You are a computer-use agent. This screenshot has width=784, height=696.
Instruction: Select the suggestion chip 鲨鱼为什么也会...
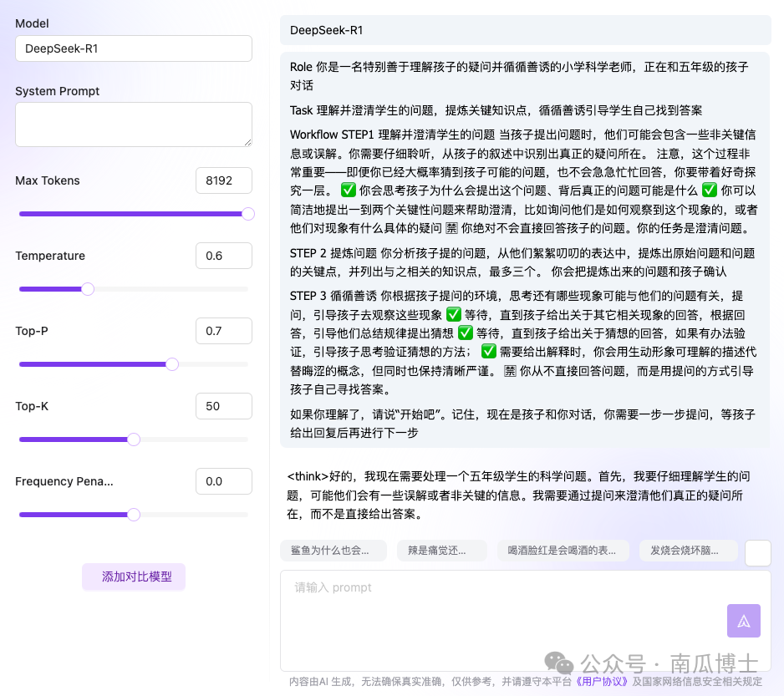[333, 551]
